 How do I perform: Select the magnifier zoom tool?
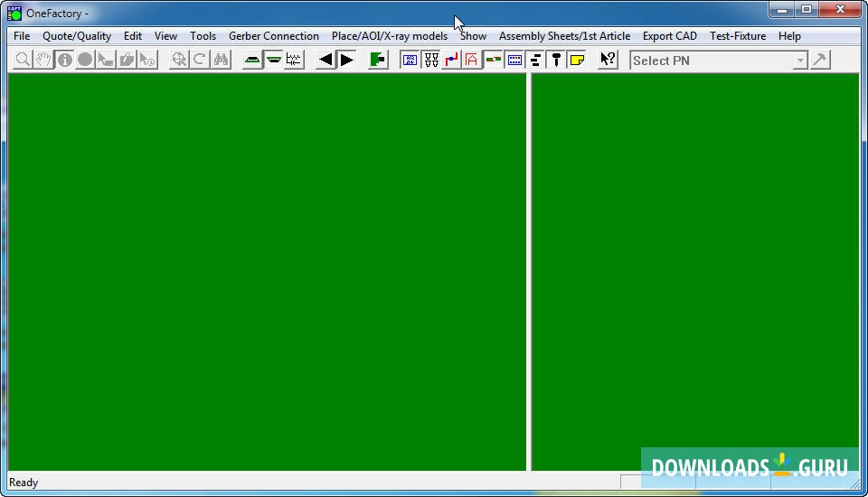pos(23,60)
